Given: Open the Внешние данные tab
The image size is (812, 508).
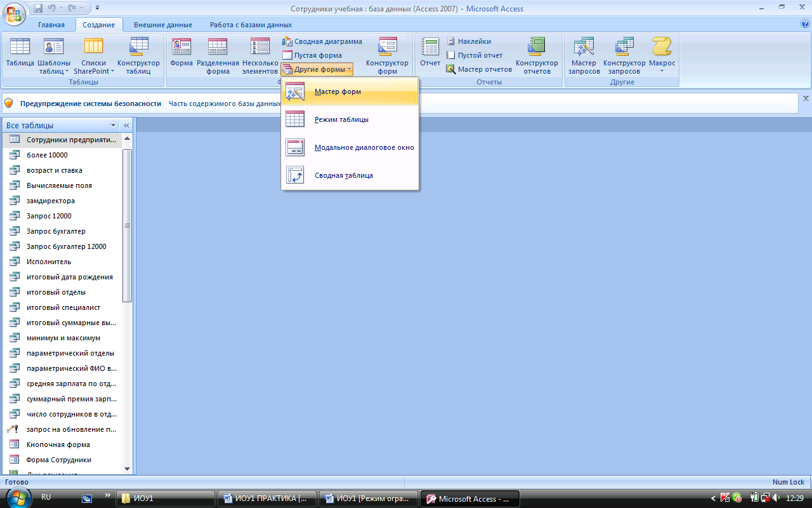Looking at the screenshot, I should [x=163, y=25].
